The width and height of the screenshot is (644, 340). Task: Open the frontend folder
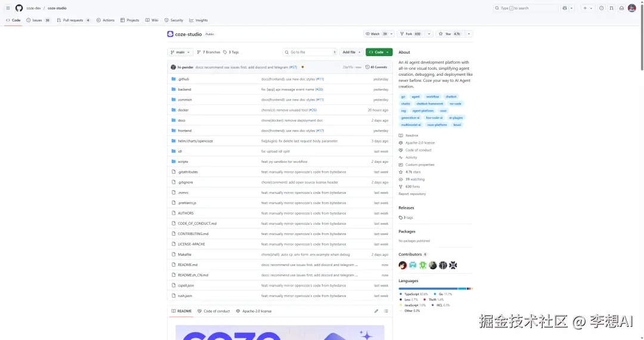(184, 131)
